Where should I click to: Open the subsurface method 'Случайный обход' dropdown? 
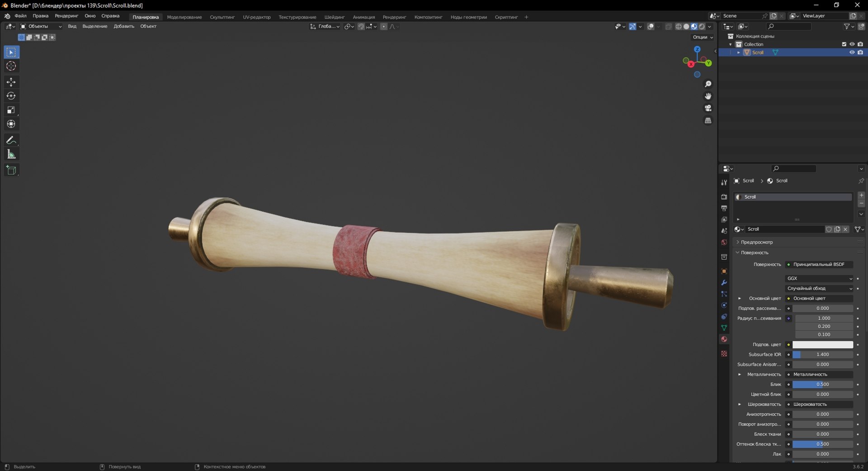(x=819, y=288)
